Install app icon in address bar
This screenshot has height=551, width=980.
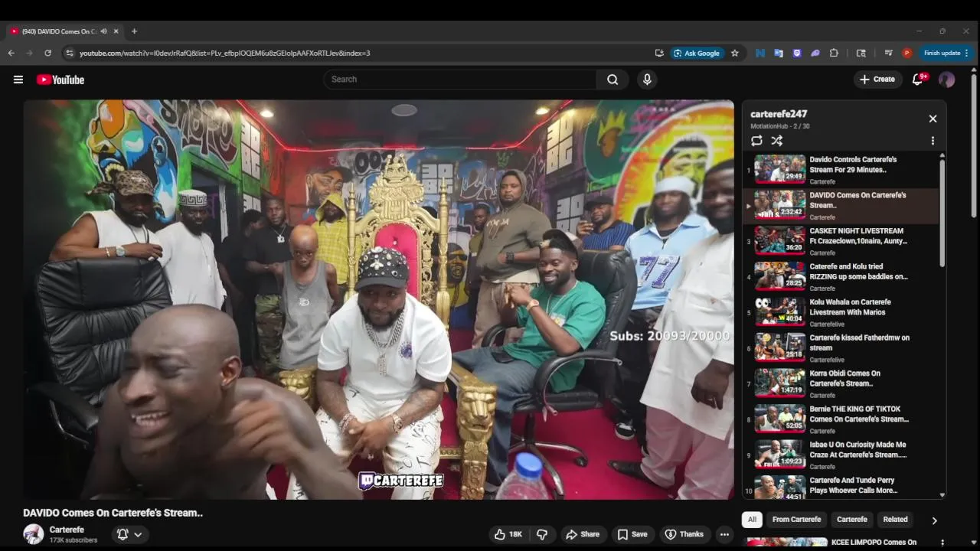coord(659,53)
